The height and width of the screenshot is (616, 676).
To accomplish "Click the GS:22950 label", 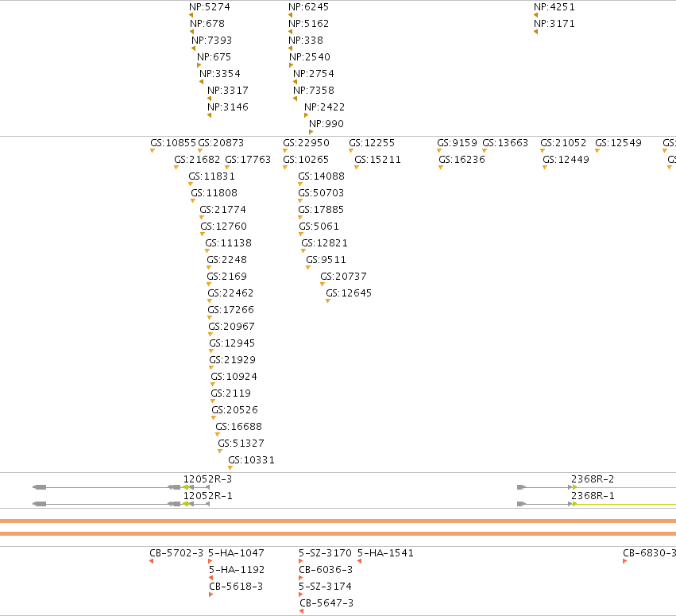I will (x=306, y=143).
